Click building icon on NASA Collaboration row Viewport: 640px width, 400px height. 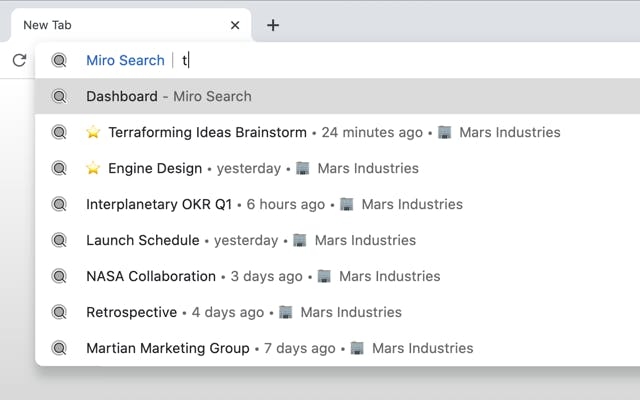click(x=324, y=276)
